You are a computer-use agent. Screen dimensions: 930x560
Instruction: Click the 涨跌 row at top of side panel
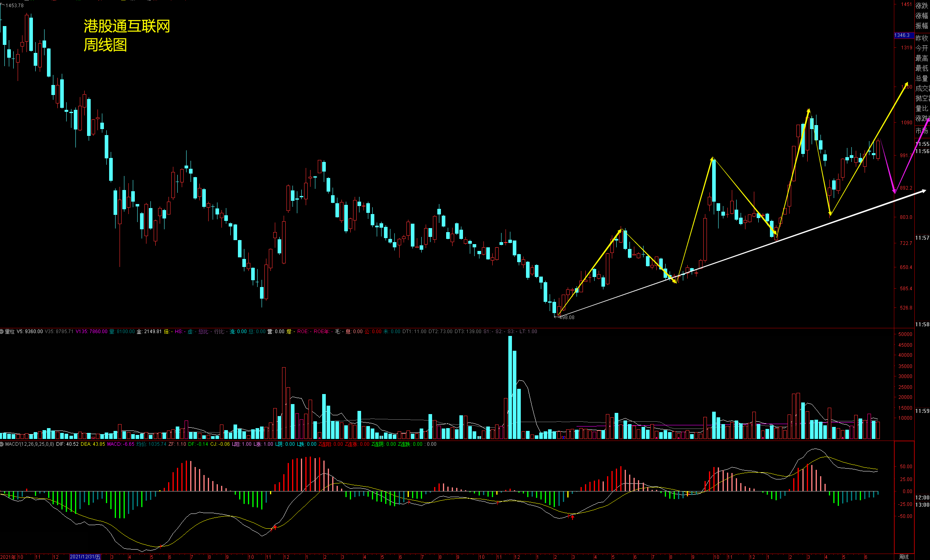[922, 6]
